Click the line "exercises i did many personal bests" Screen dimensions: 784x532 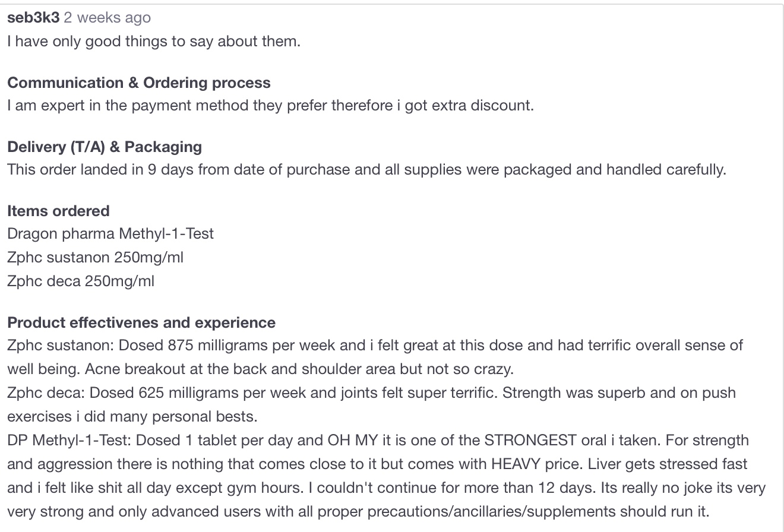(132, 416)
